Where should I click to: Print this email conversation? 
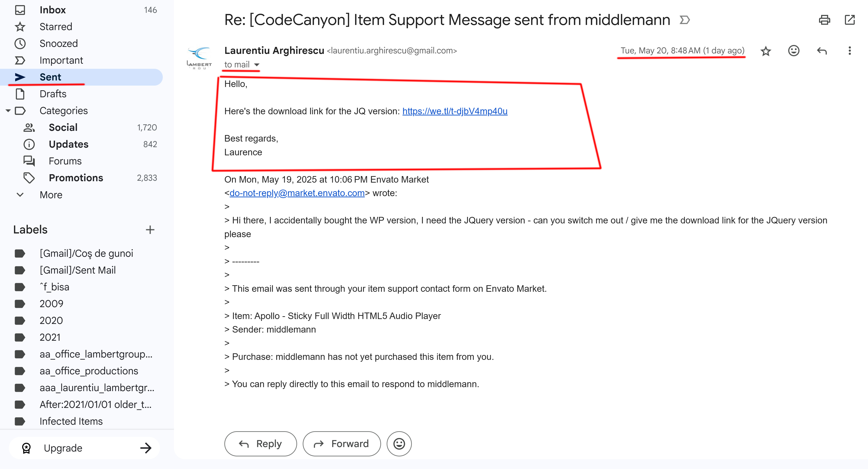pyautogui.click(x=824, y=20)
